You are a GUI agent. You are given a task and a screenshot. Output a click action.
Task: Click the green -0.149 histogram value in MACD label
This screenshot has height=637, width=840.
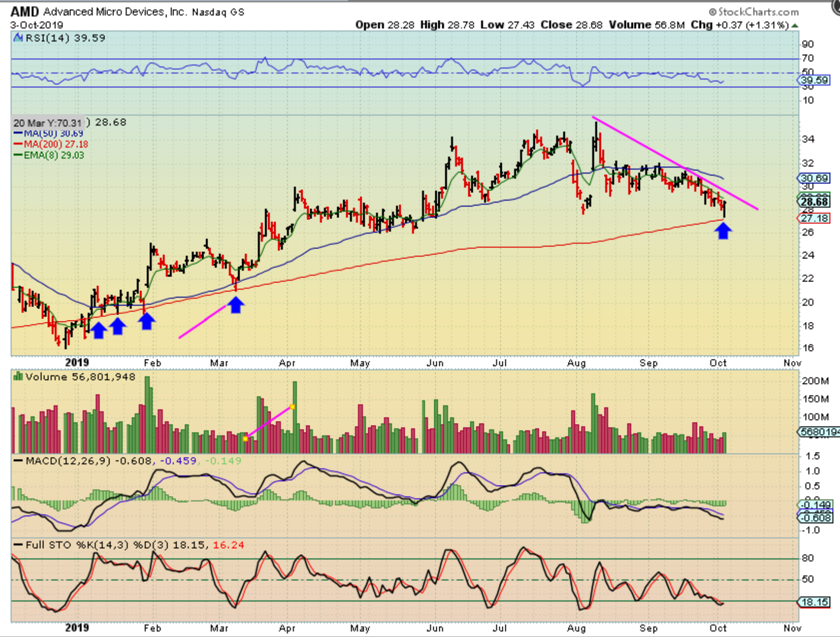click(223, 461)
